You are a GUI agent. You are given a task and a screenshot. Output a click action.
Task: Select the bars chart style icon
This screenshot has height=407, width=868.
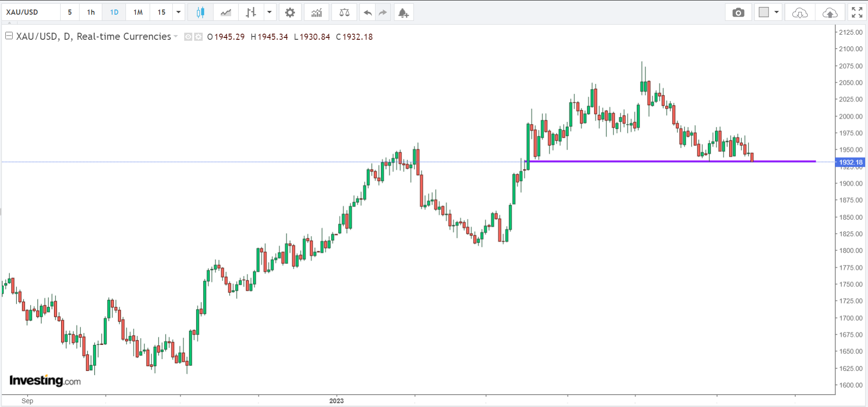(x=251, y=12)
